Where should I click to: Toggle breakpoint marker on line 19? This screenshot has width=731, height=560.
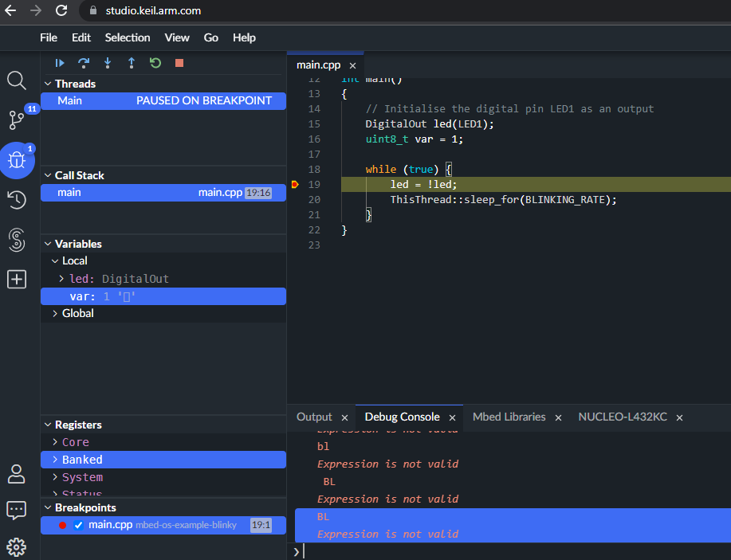tap(295, 185)
